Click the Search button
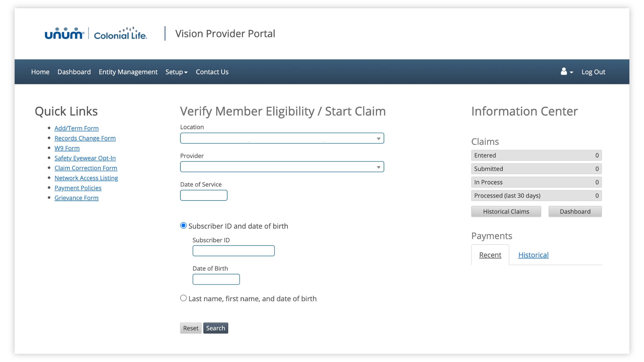The width and height of the screenshot is (644, 362). point(216,328)
